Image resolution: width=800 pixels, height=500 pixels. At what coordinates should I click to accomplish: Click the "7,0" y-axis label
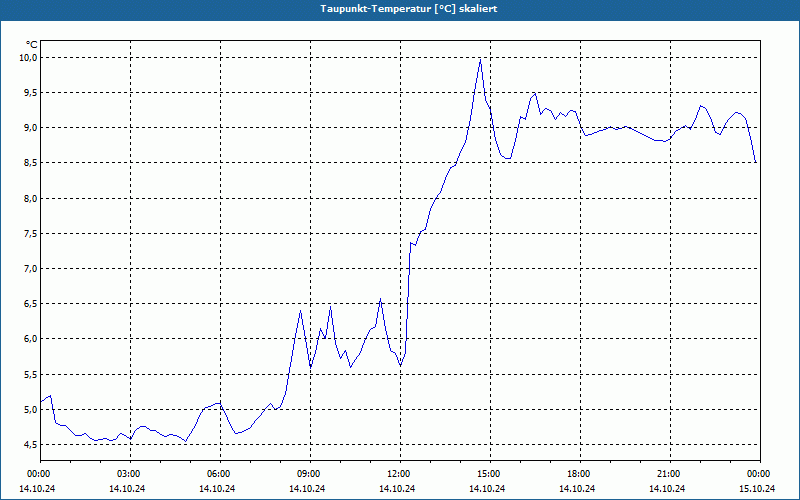coord(31,268)
